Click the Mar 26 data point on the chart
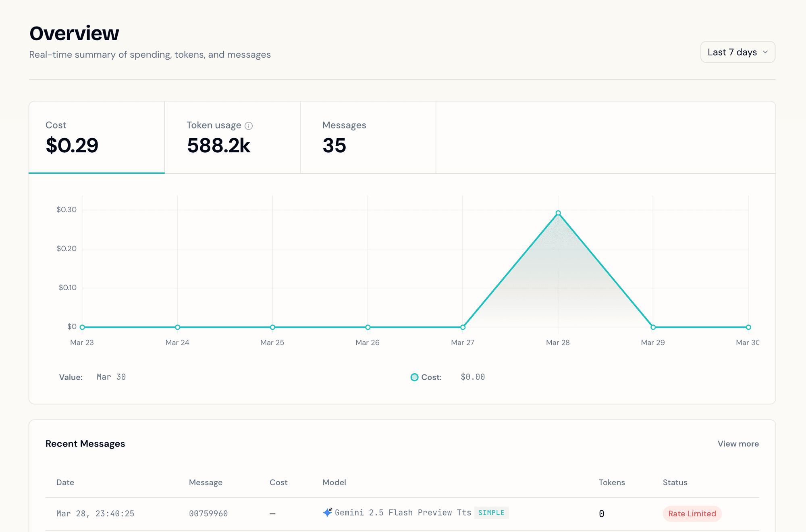The image size is (806, 532). pos(368,327)
